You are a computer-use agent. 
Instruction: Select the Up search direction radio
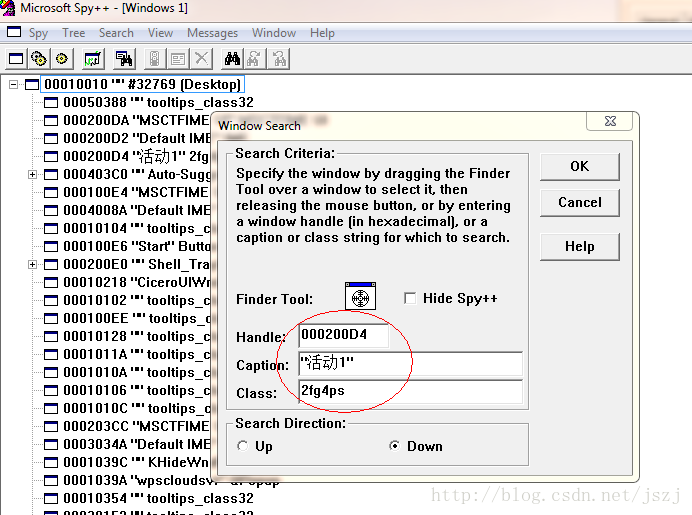click(243, 446)
